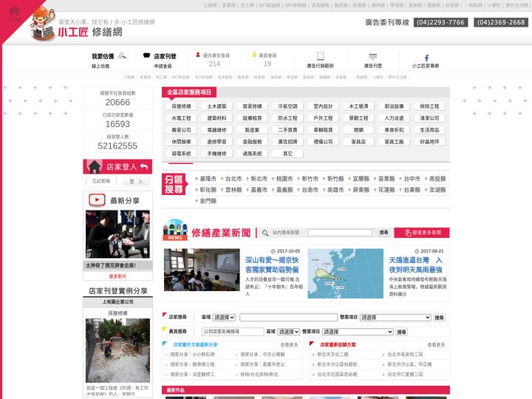Screen dimensions: 532x399
Task: Click 上裕國企業公司 company title
Action: (117, 301)
